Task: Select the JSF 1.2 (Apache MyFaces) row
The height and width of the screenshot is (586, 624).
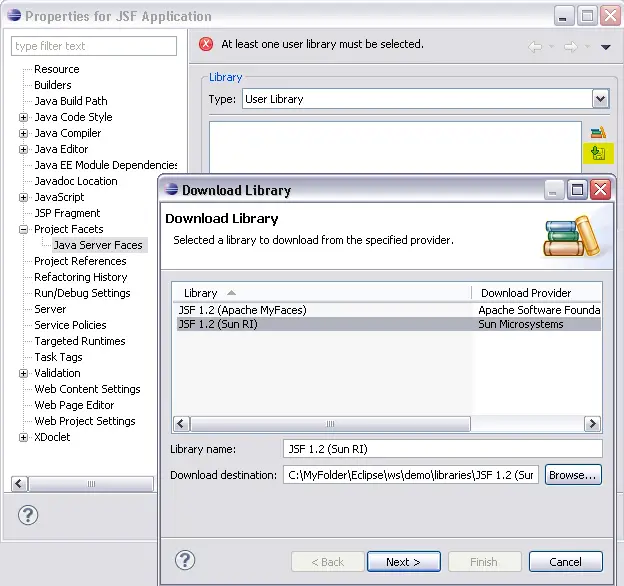Action: pos(242,310)
